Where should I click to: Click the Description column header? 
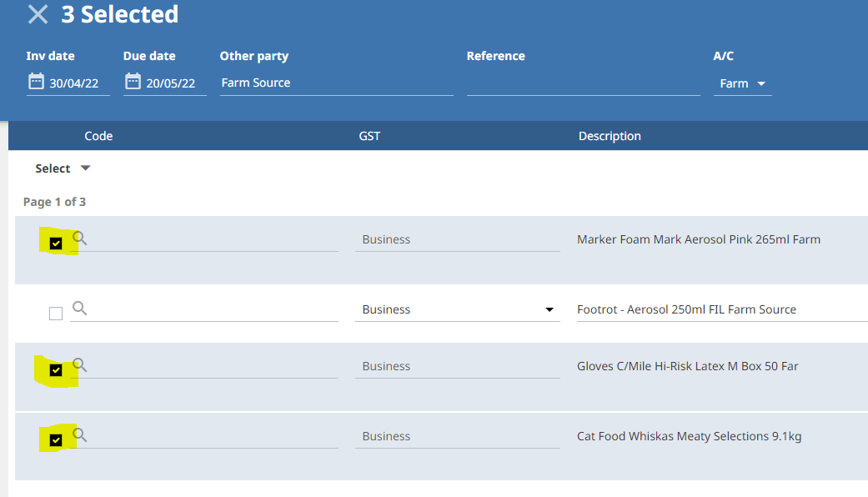click(610, 136)
